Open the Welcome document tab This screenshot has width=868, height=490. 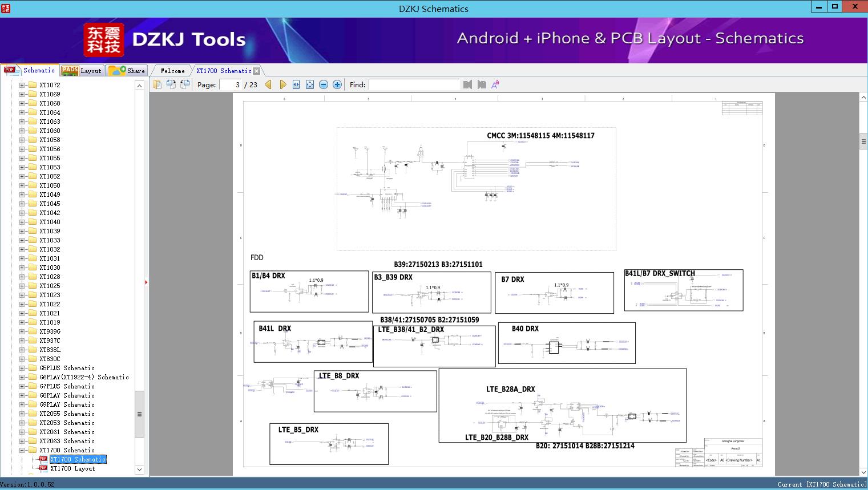pyautogui.click(x=172, y=71)
